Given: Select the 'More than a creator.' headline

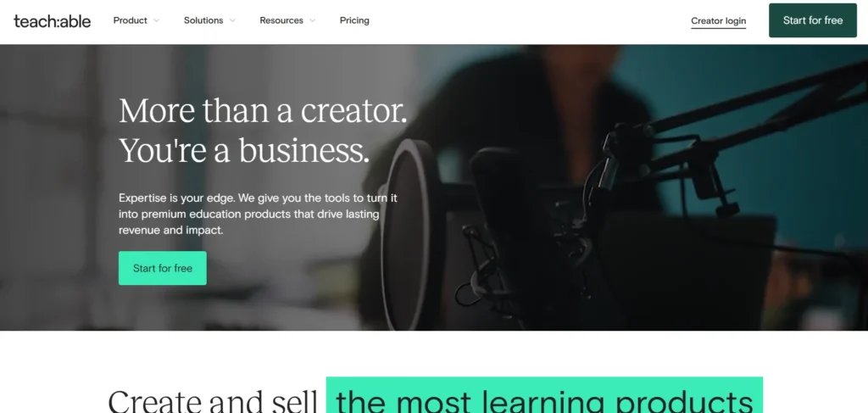Looking at the screenshot, I should pyautogui.click(x=263, y=111).
